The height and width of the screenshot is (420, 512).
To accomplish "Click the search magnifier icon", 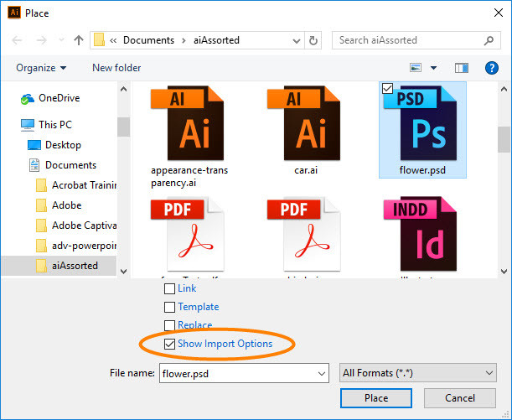I will [x=489, y=40].
